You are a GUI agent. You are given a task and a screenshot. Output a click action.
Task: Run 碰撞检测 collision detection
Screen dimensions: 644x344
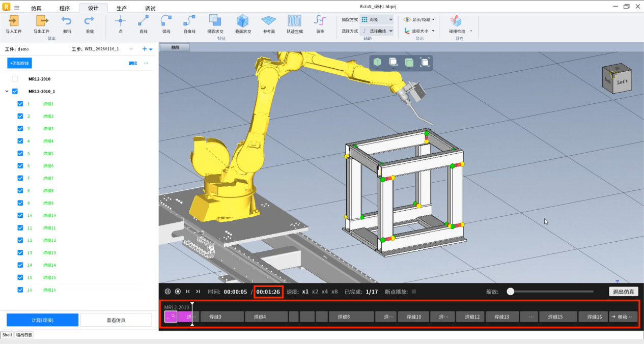click(456, 21)
